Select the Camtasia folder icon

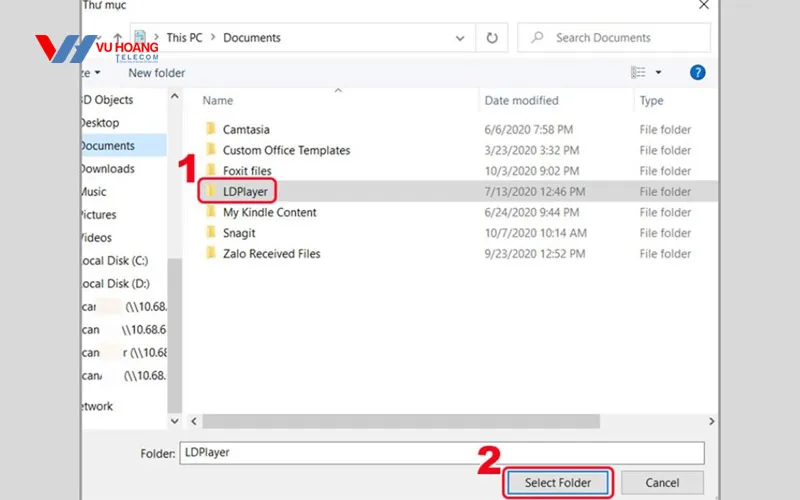point(210,129)
